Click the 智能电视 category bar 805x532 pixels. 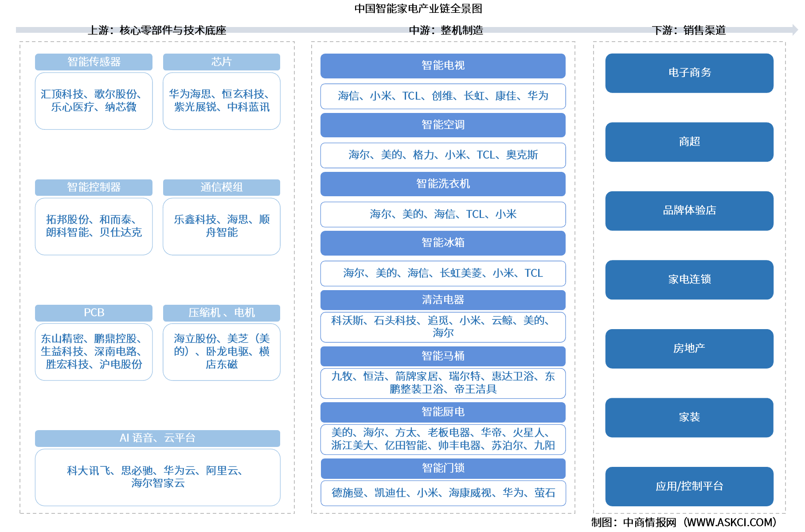443,66
